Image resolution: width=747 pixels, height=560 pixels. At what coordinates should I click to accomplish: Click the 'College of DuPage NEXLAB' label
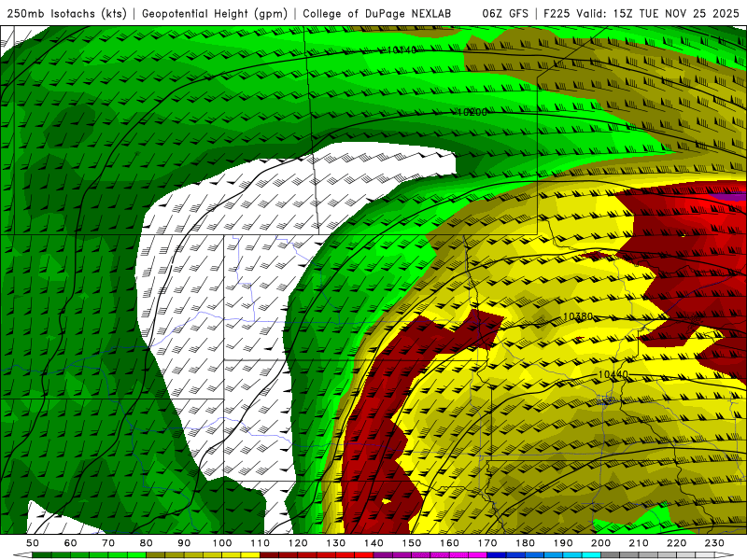377,13
